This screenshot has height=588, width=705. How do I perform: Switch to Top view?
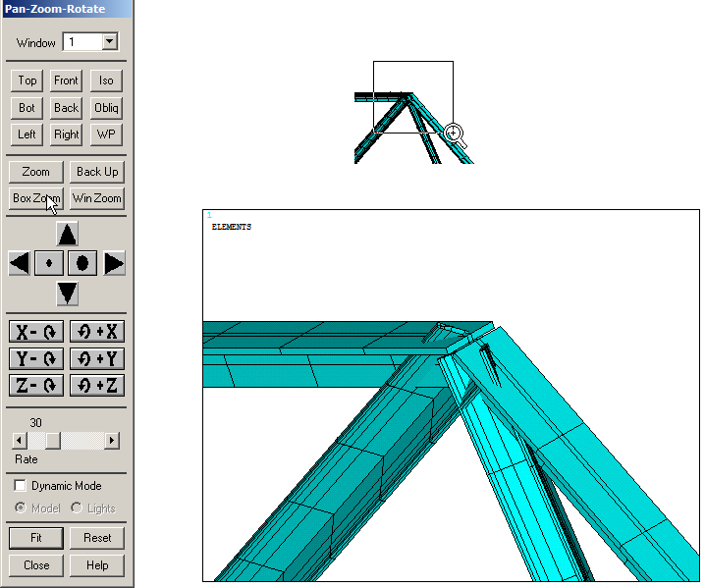[27, 80]
